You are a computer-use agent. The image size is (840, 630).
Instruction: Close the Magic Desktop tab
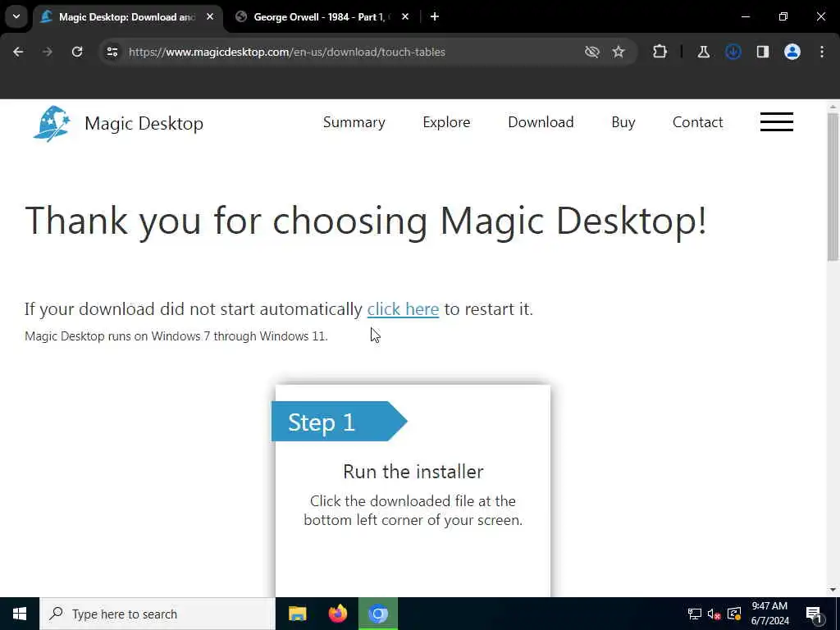coord(210,16)
